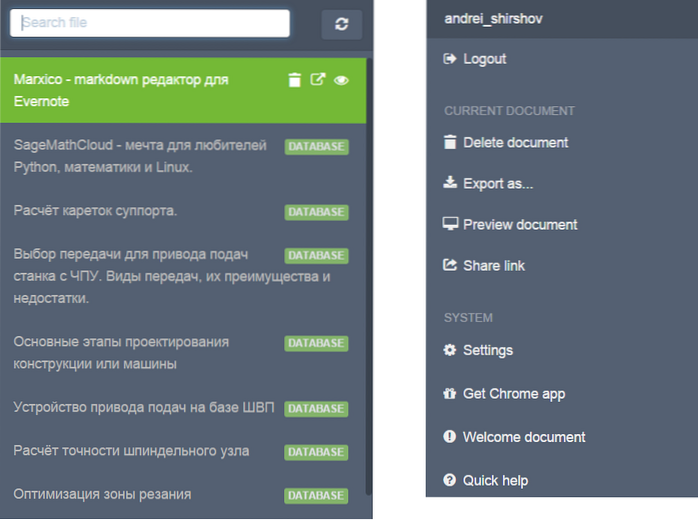Click Get Chrome app link
The height and width of the screenshot is (520, 698).
tap(514, 394)
